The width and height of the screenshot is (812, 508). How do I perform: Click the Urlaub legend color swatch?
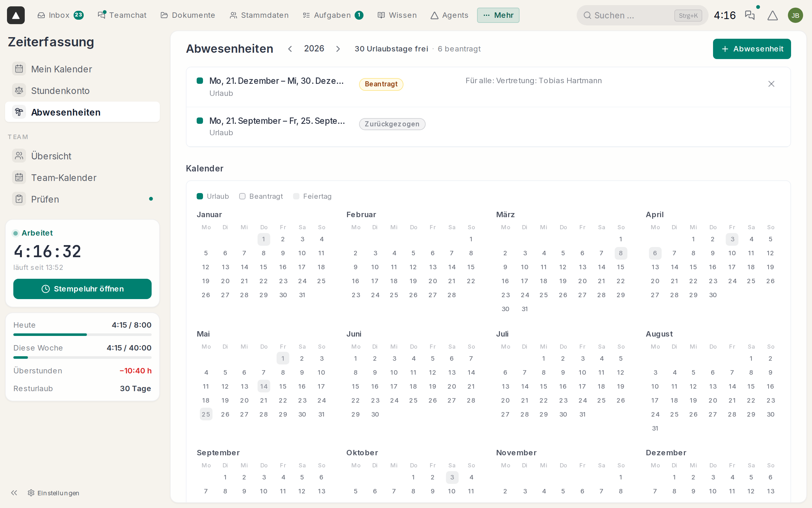point(200,196)
